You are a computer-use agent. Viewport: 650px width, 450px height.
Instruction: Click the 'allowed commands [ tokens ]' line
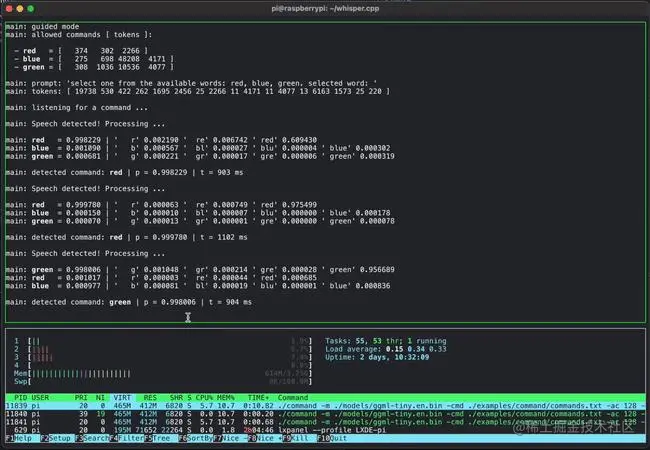point(79,35)
